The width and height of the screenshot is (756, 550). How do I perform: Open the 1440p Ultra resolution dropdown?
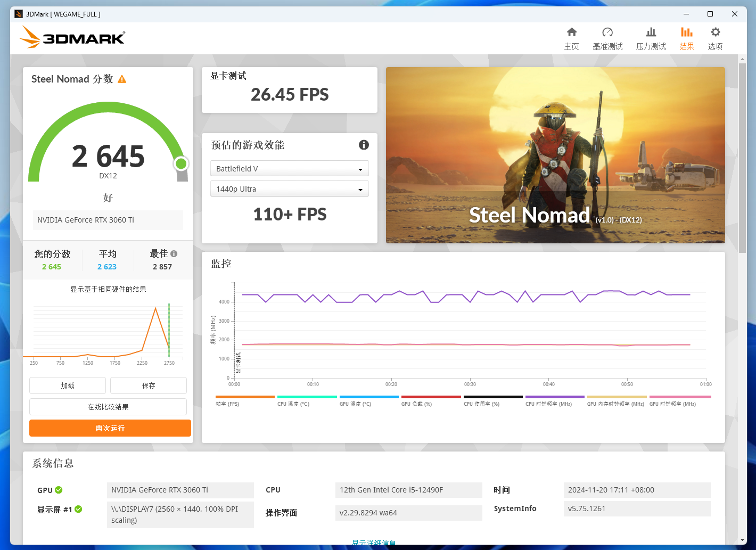point(290,189)
